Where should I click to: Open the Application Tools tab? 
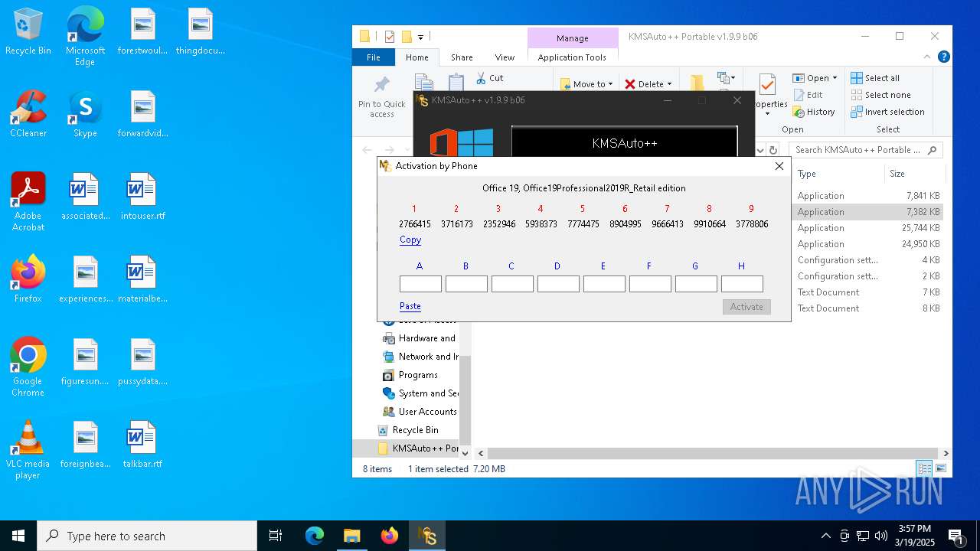[572, 57]
